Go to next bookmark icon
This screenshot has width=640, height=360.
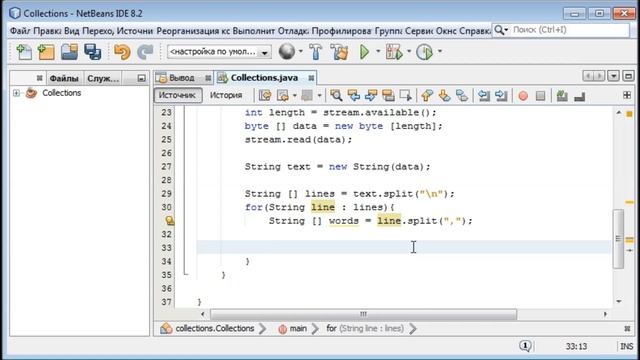point(444,96)
